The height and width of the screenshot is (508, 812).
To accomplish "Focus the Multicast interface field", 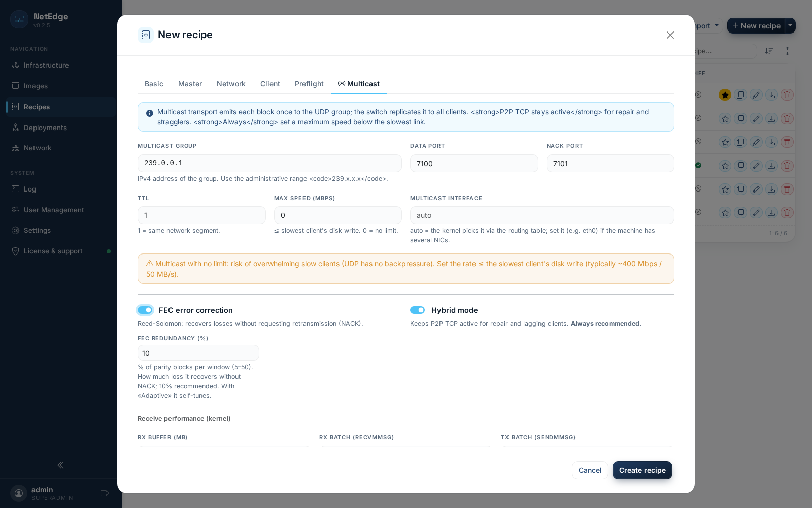I will pos(542,215).
